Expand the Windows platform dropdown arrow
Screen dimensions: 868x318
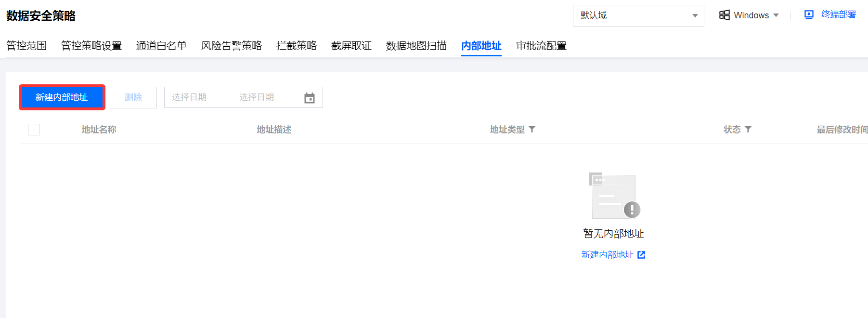[x=776, y=15]
